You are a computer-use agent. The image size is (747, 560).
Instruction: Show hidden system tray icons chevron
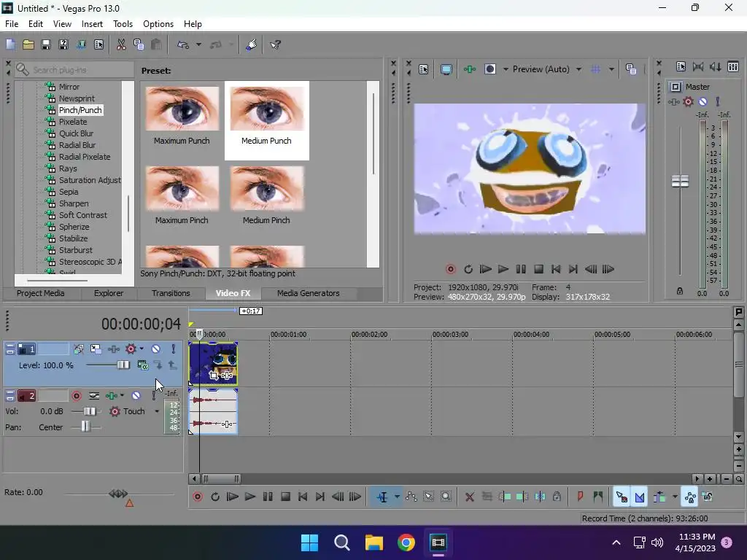(616, 542)
